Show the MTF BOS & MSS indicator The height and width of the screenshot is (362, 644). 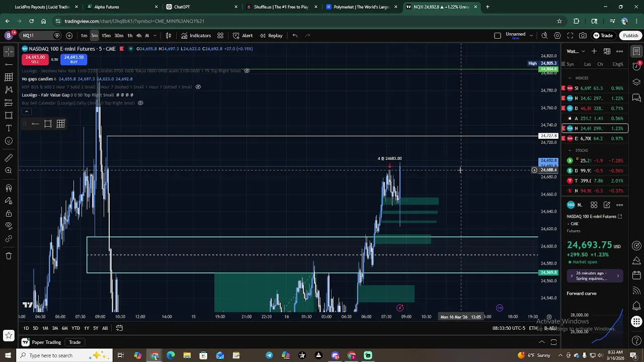point(198,87)
